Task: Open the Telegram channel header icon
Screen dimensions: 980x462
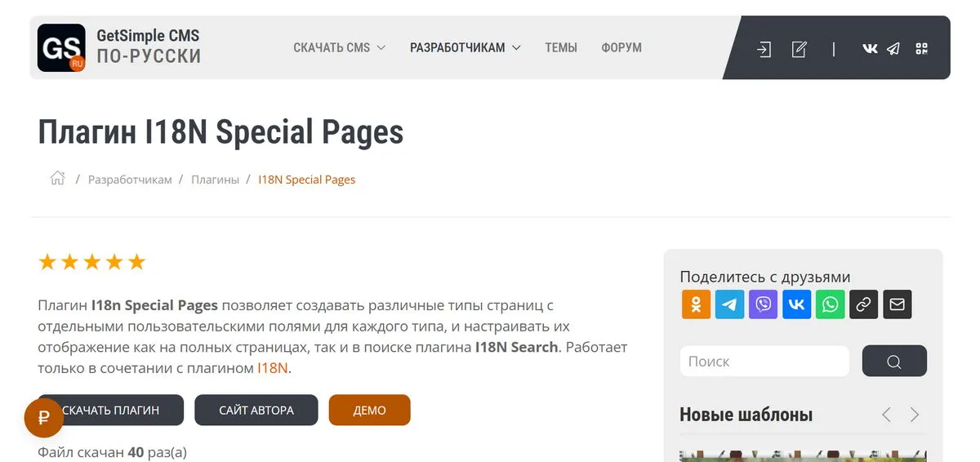Action: 893,49
